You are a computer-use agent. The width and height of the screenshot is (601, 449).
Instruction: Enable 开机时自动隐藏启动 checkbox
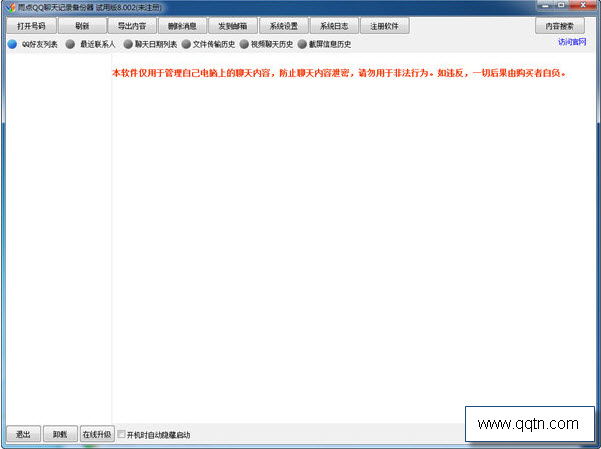(x=122, y=434)
